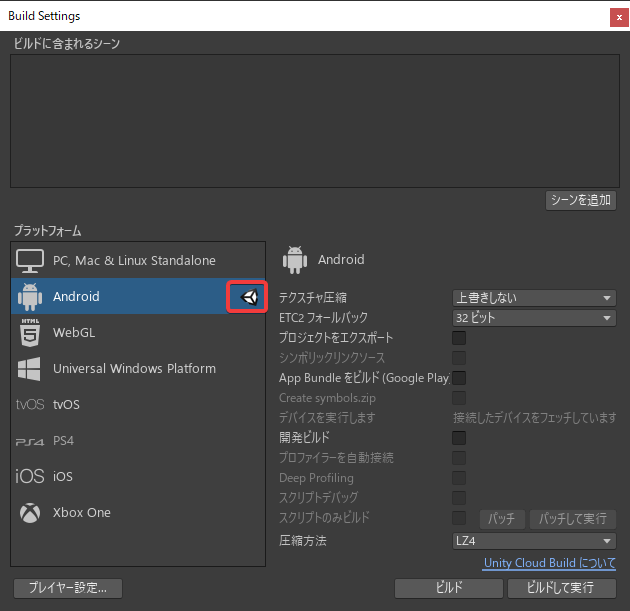Select the WebGL platform label

click(x=74, y=333)
